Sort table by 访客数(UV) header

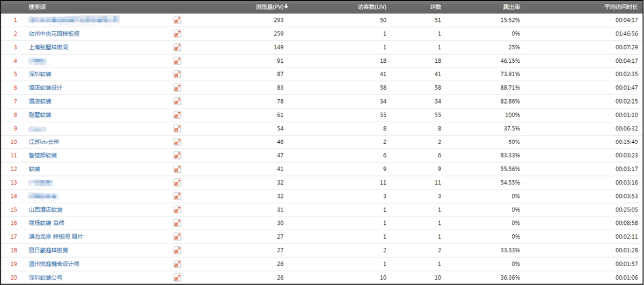tap(371, 7)
